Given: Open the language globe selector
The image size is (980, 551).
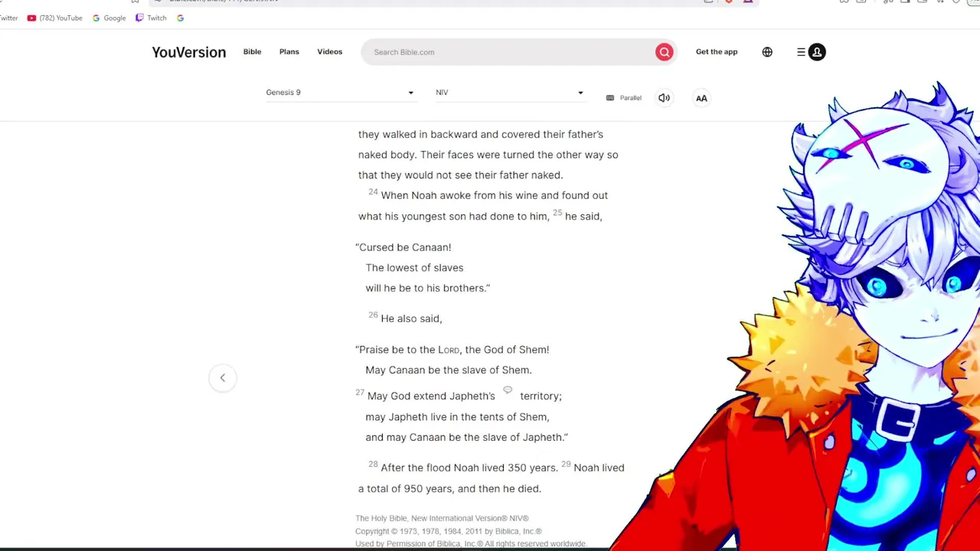Looking at the screenshot, I should [767, 52].
